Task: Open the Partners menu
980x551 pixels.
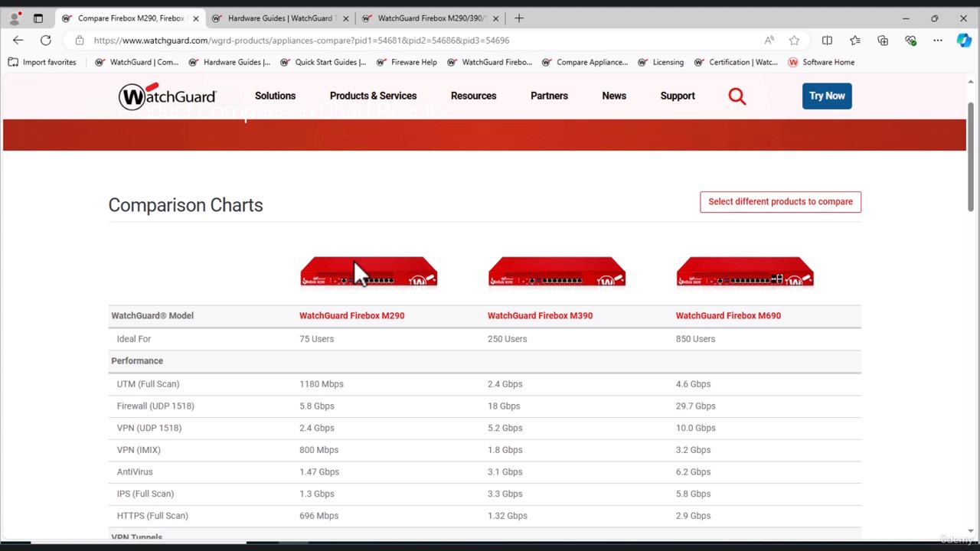Action: point(549,96)
